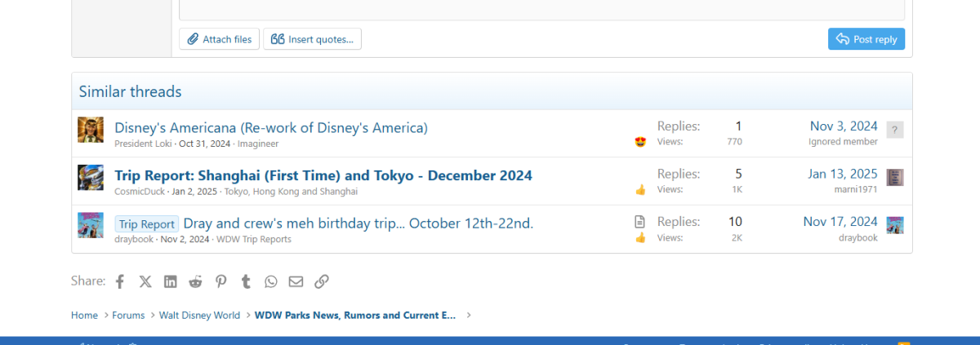
Task: Open Insert quotes dialog
Action: [x=312, y=39]
